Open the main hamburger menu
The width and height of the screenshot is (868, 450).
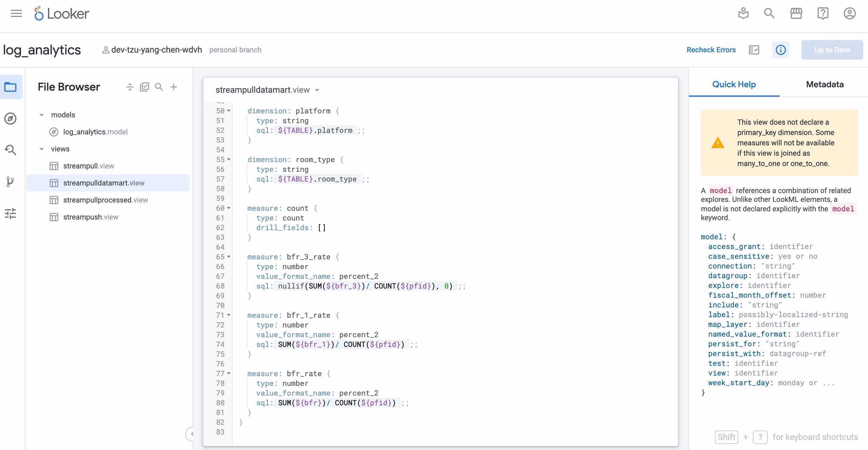coord(16,13)
